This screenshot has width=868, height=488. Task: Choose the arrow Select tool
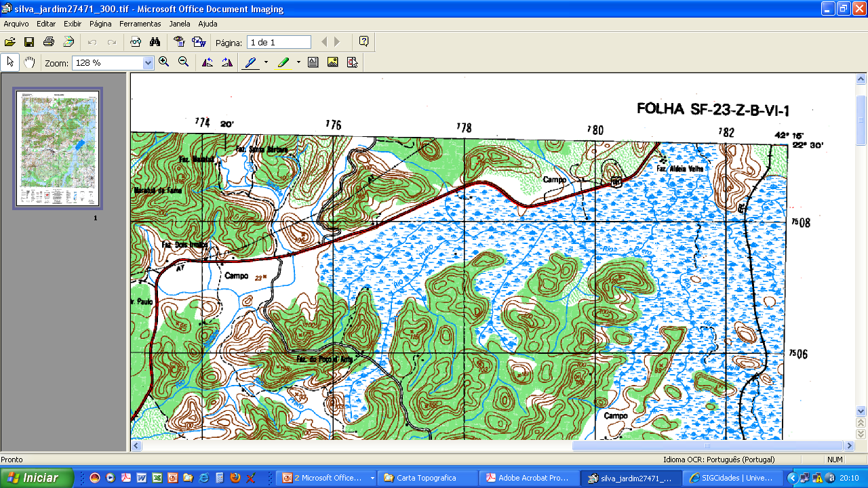click(x=10, y=62)
